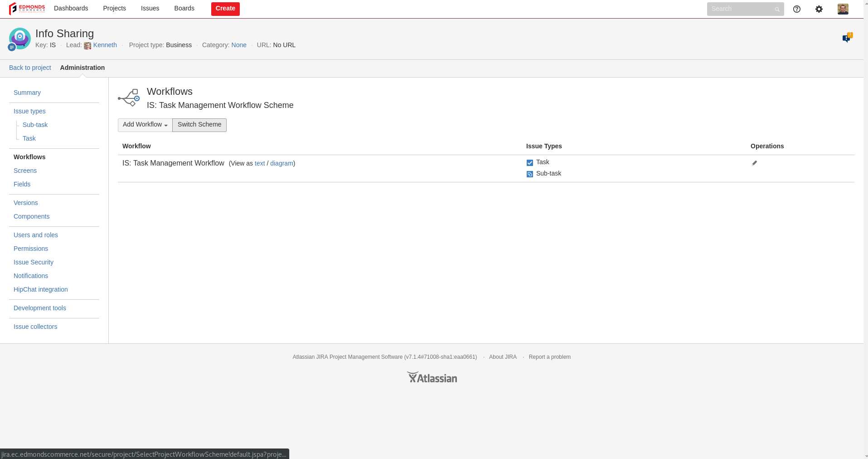This screenshot has height=459, width=868.
Task: Open Users and roles in sidebar
Action: click(36, 235)
